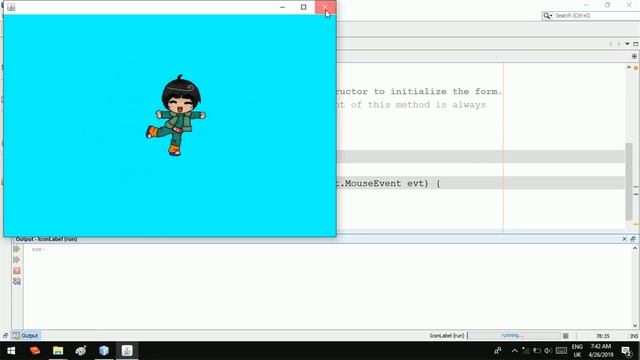
Task: Go to next editor tab arrow
Action: pos(619,44)
